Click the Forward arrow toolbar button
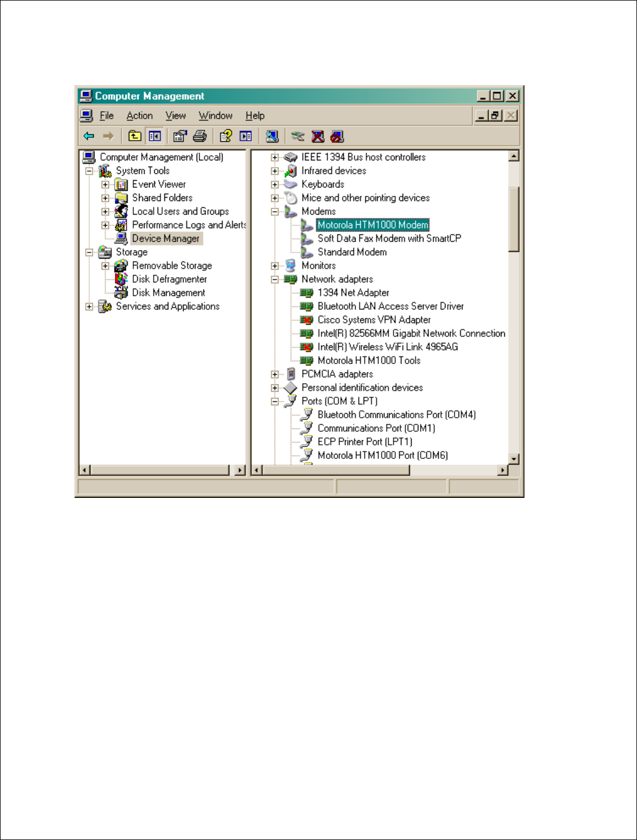The image size is (637, 840). (108, 136)
